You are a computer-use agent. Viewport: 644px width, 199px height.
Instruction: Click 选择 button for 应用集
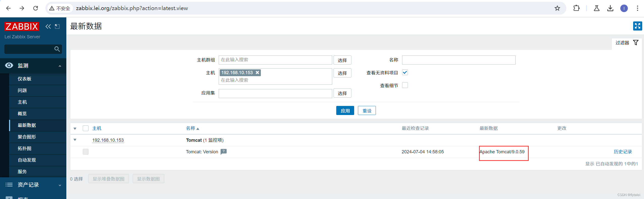point(342,93)
